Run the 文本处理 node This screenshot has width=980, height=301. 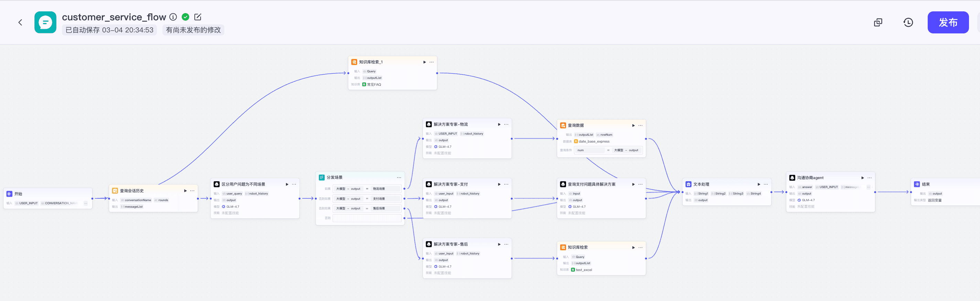(759, 184)
